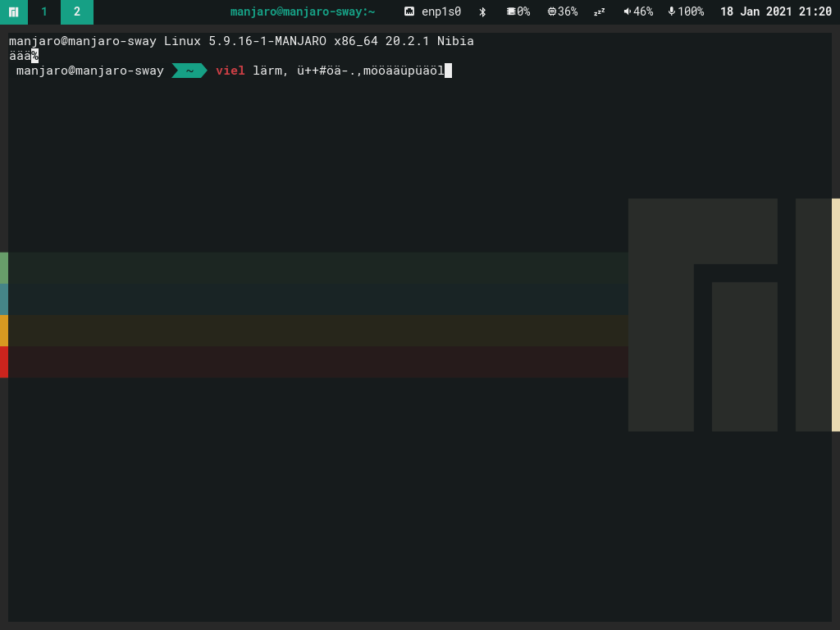This screenshot has height=630, width=840.
Task: Click the Manjaro logo in the status bar
Action: [x=13, y=12]
